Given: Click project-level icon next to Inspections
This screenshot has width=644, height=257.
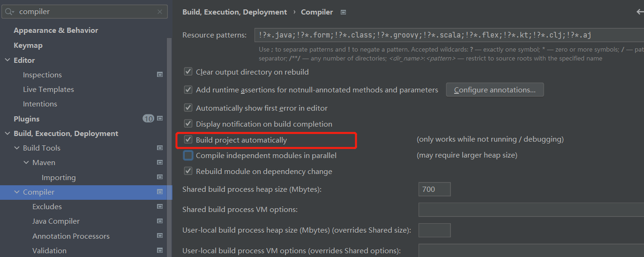Looking at the screenshot, I should point(160,75).
